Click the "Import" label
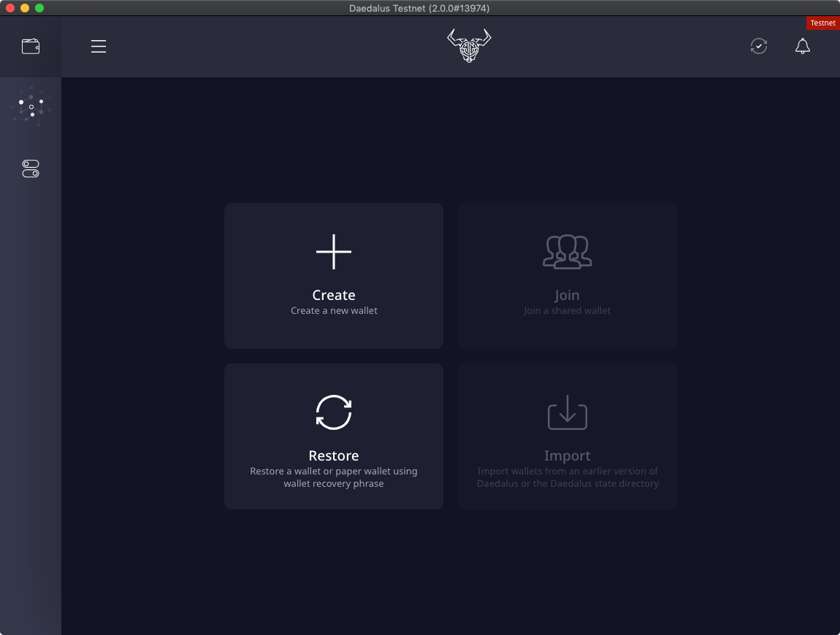The height and width of the screenshot is (635, 840). pos(567,455)
